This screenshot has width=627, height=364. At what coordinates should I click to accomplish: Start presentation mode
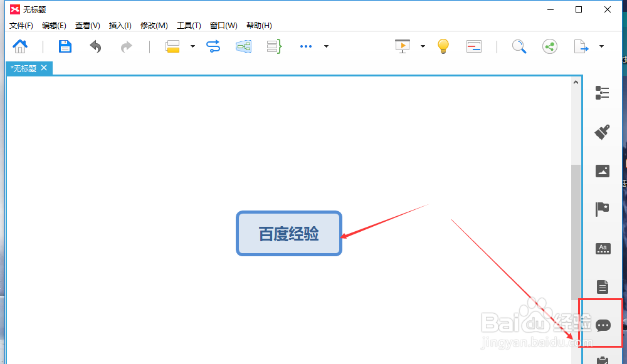403,46
